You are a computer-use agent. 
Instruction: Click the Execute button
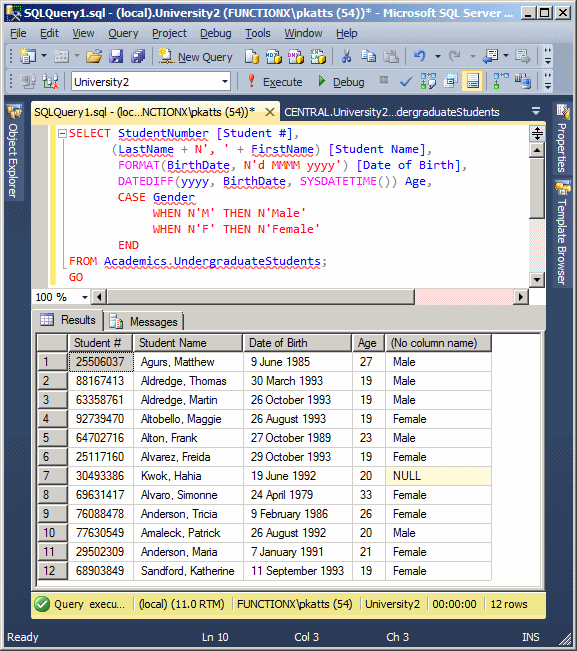pyautogui.click(x=274, y=82)
